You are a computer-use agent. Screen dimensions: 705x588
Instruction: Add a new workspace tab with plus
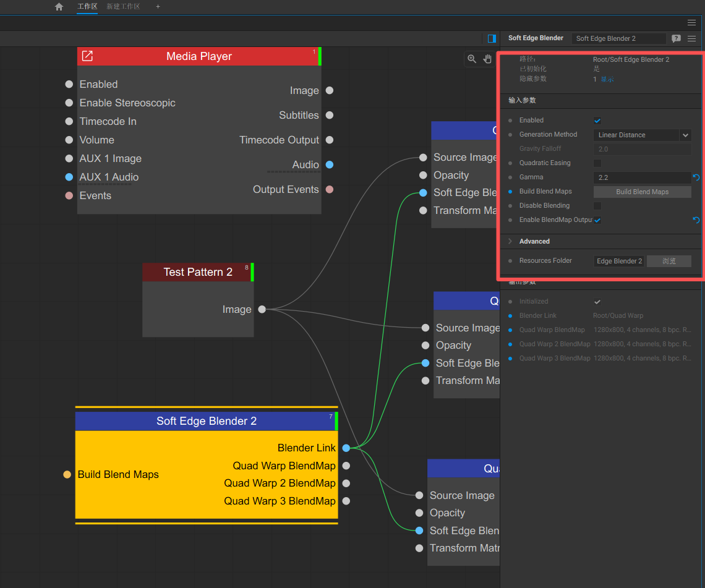[158, 7]
